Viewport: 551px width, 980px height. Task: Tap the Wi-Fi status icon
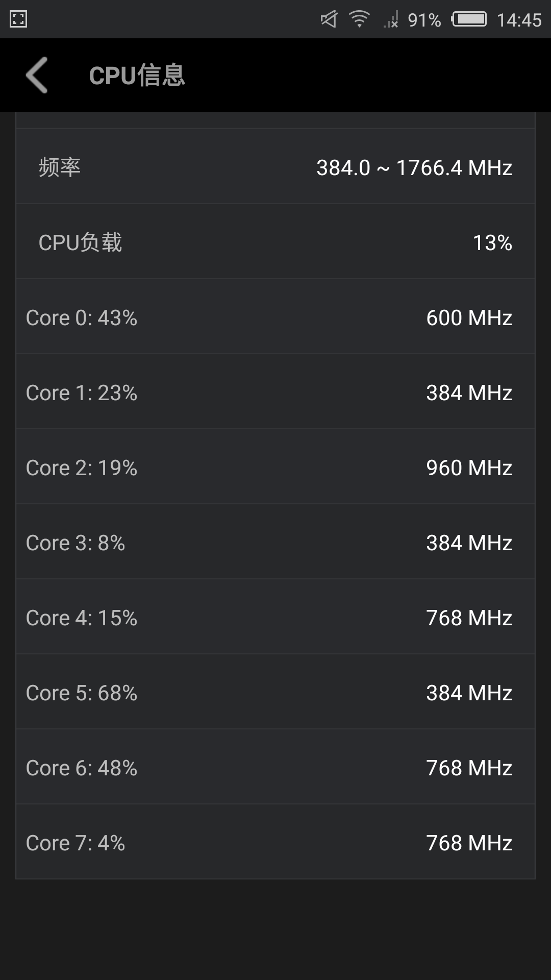click(359, 19)
